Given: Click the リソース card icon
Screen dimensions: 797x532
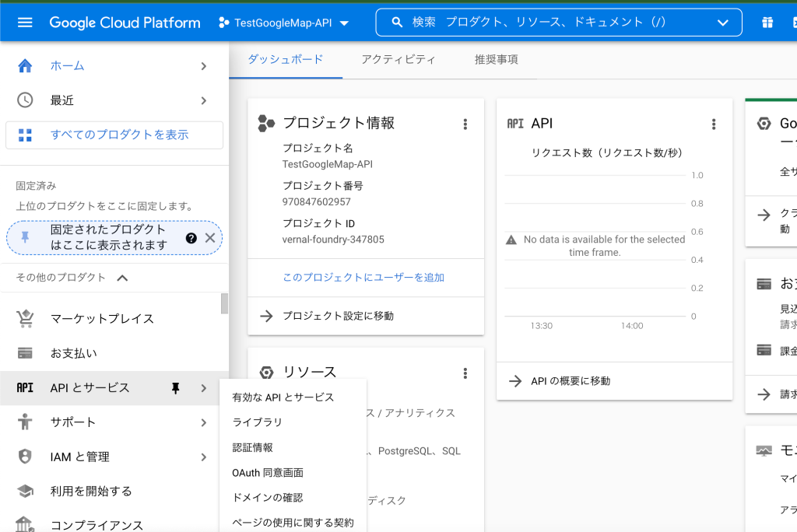Looking at the screenshot, I should pos(266,373).
